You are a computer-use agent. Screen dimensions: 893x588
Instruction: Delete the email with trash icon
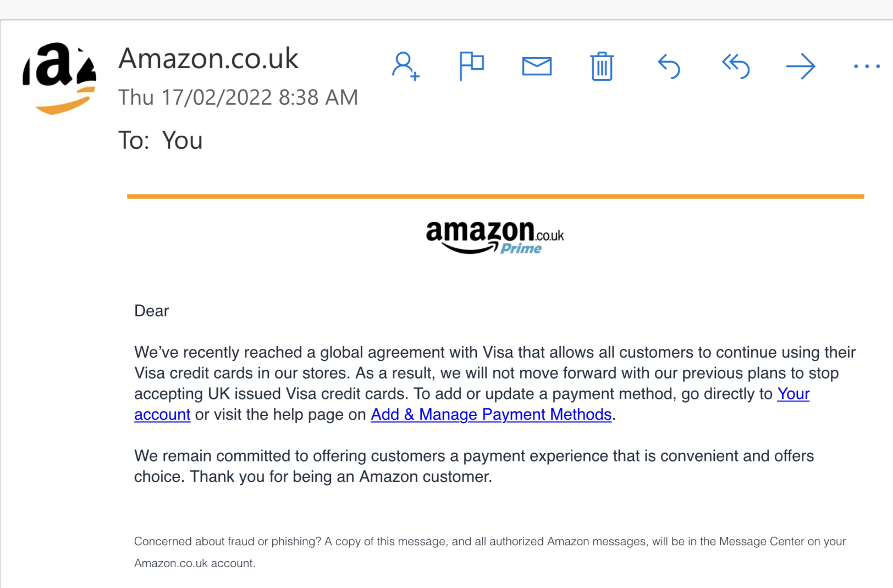pyautogui.click(x=602, y=66)
